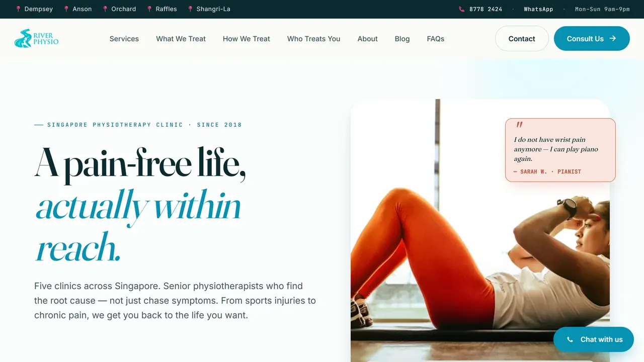Click the arrow icon on Consult Us
The image size is (644, 362).
click(x=612, y=38)
